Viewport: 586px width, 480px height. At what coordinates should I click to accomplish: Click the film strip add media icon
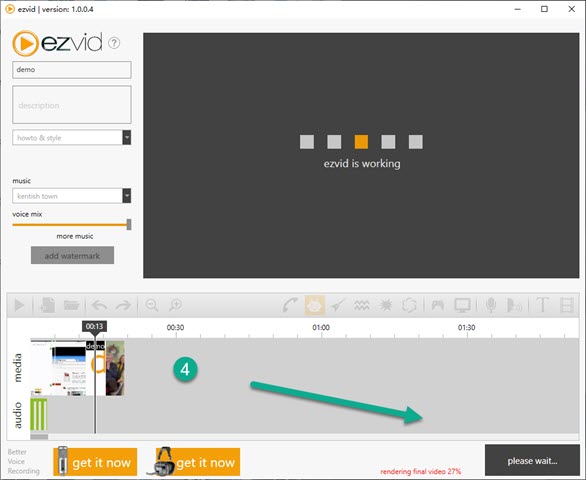coord(567,305)
